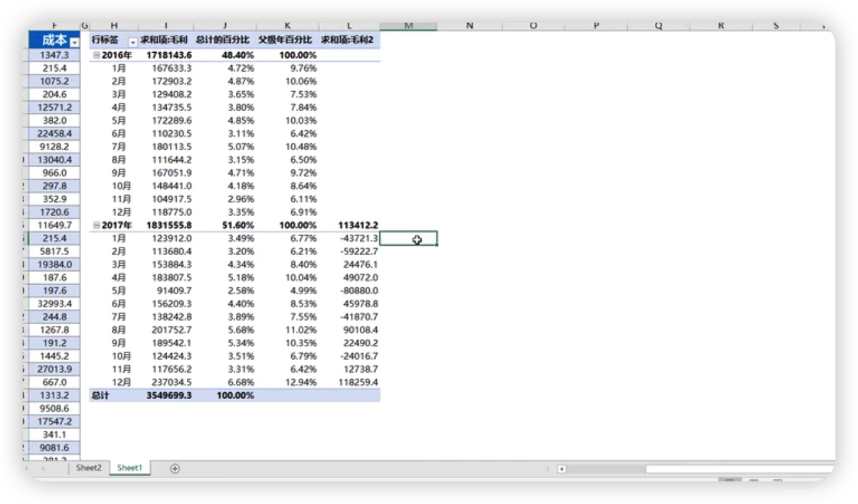Select cell with value 111644.2
Image resolution: width=858 pixels, height=504 pixels.
[x=166, y=160]
